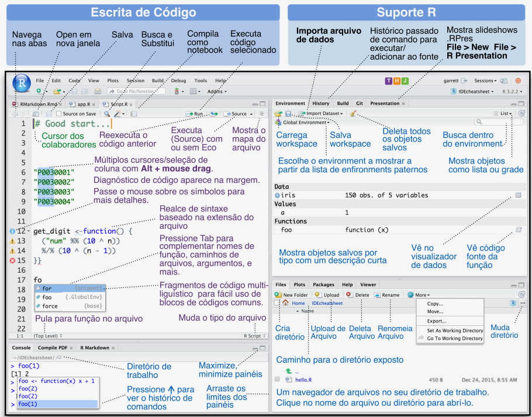Screen dimensions: 532x417
Task: Click the environment search field
Action: (x=498, y=122)
